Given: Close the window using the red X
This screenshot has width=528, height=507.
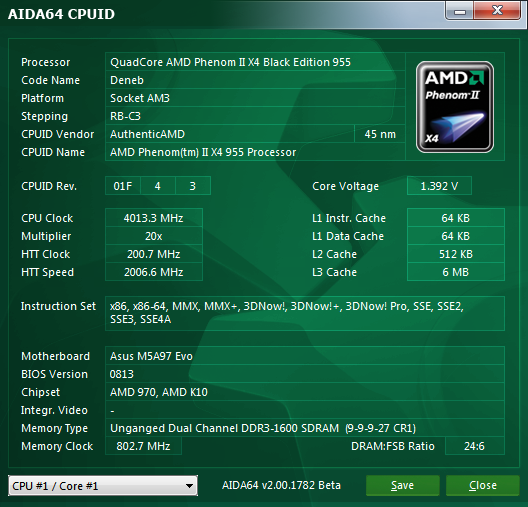Looking at the screenshot, I should click(497, 11).
